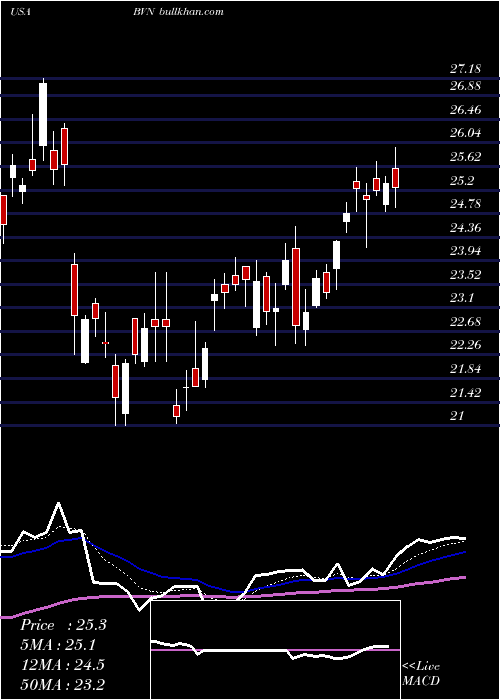500x700 pixels.
Task: Click the 21.84 price axis label
Action: point(465,369)
